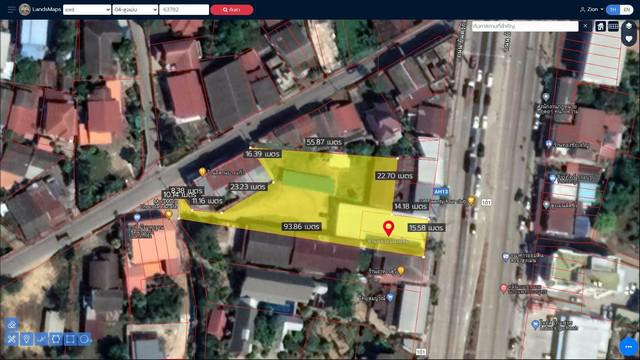
Task: Open the map layers panel
Action: click(x=629, y=26)
